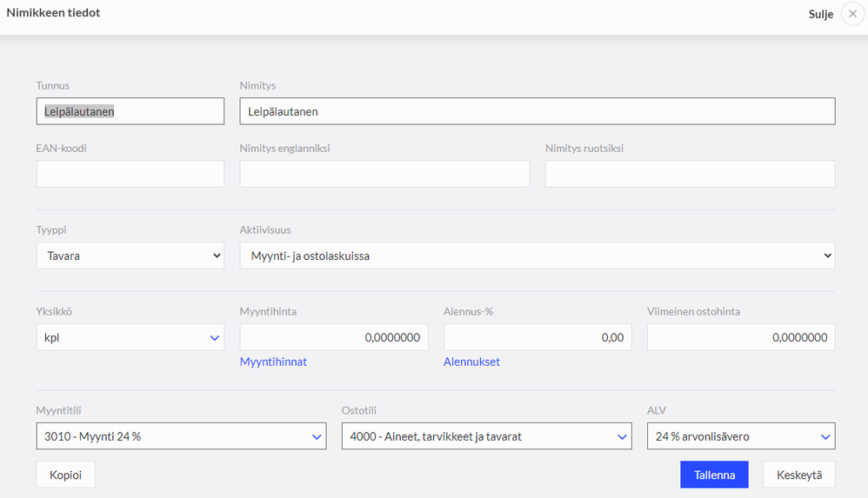Open the Myyntihinnat link
This screenshot has height=498, width=868.
click(x=273, y=362)
